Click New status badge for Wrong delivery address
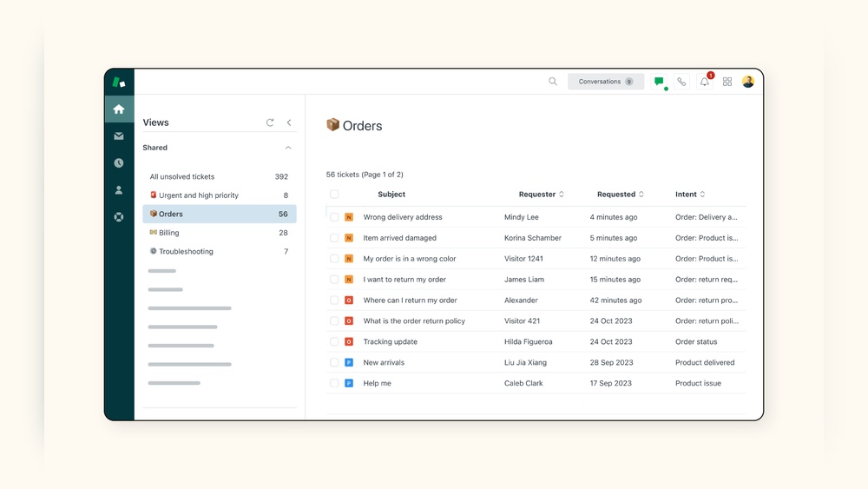Image resolution: width=868 pixels, height=489 pixels. click(x=349, y=217)
